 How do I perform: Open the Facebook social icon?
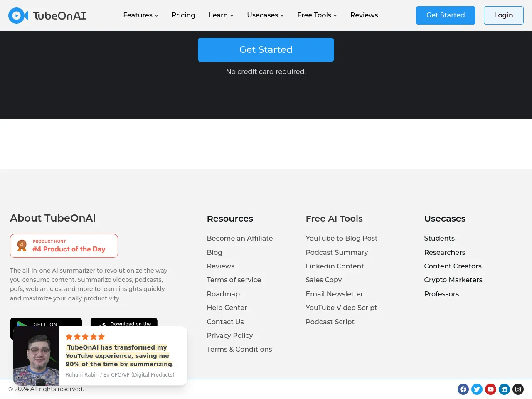pos(463,389)
